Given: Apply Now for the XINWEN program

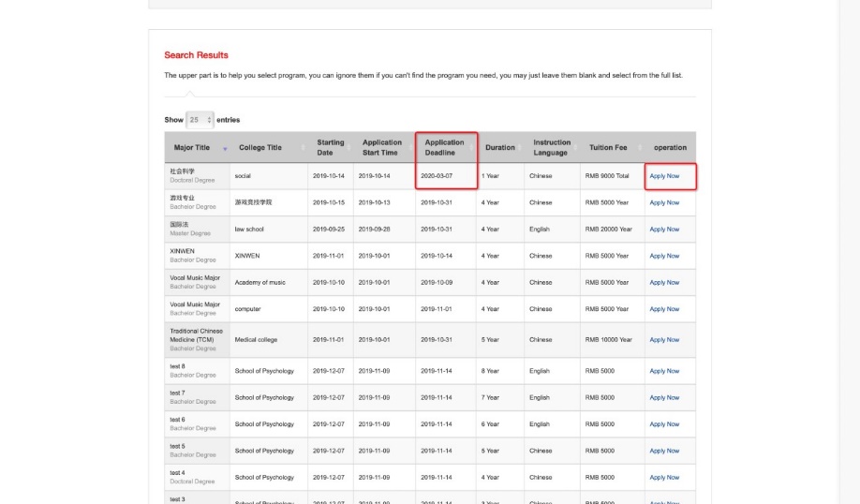Looking at the screenshot, I should coord(664,256).
